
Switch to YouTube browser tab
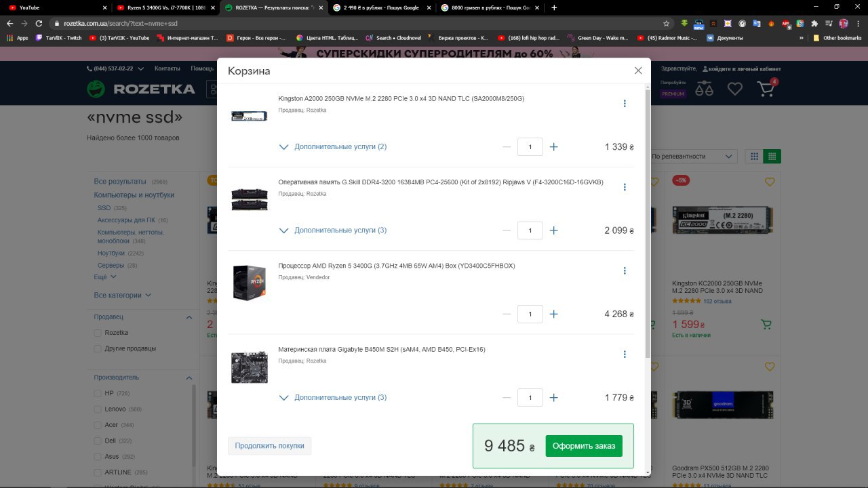point(58,7)
